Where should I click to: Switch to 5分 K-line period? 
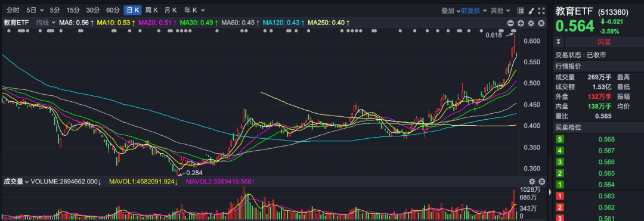pos(55,10)
